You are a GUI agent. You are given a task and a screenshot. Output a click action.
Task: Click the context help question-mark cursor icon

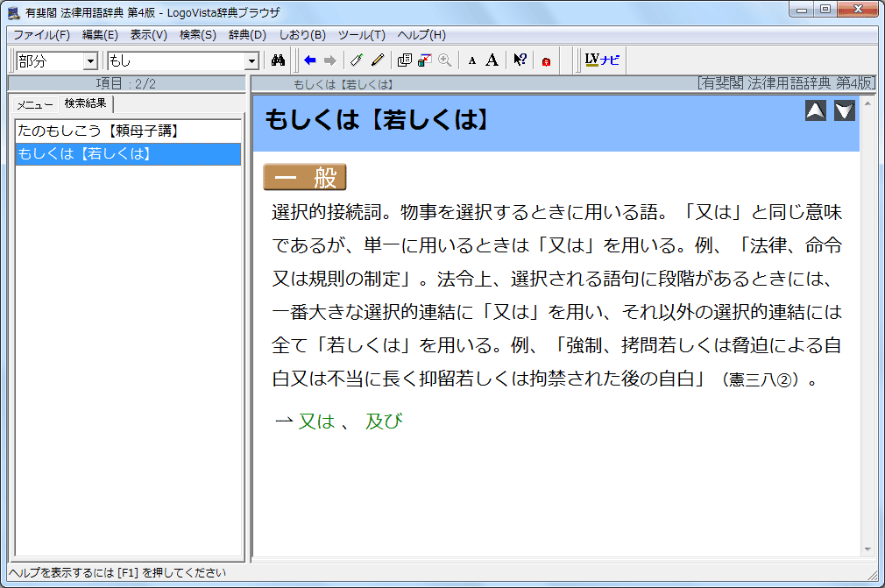(x=520, y=60)
